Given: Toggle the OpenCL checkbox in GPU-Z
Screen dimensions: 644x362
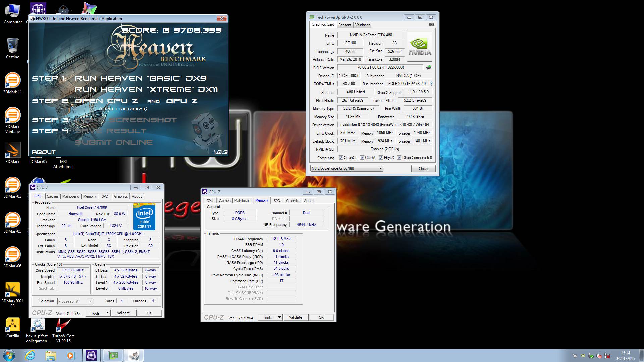Looking at the screenshot, I should pyautogui.click(x=341, y=158).
